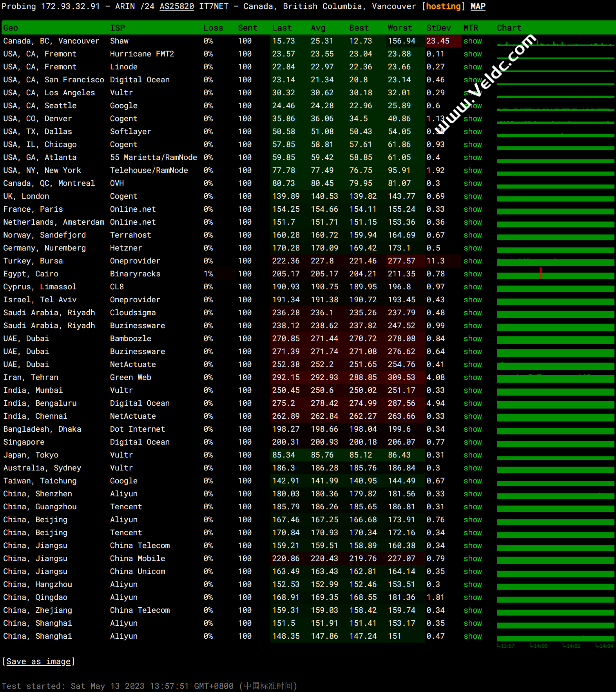Click the Geo column header
Image resolution: width=616 pixels, height=692 pixels.
[11, 28]
